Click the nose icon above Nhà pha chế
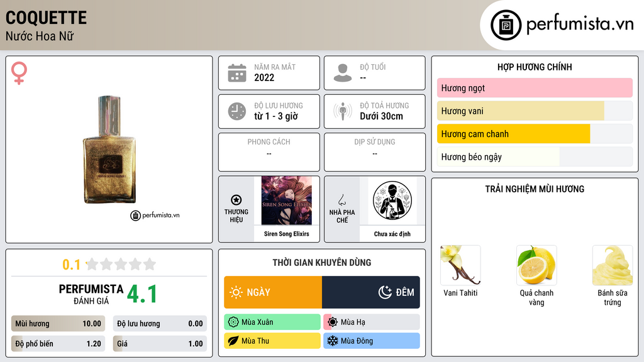 point(341,200)
